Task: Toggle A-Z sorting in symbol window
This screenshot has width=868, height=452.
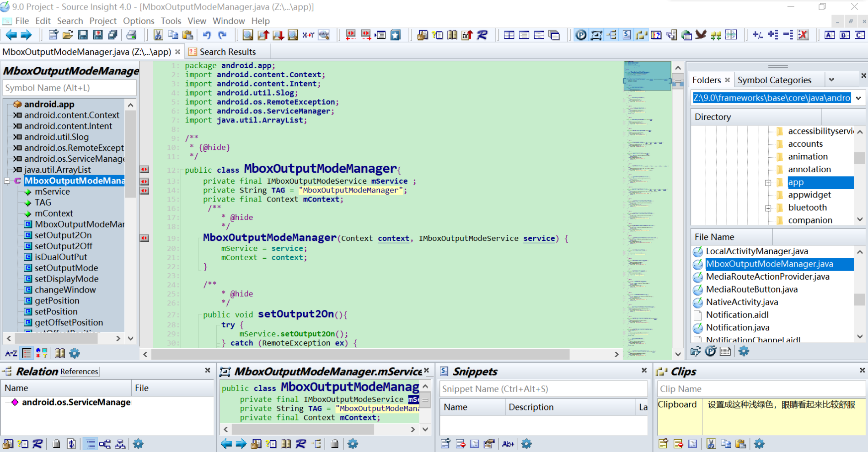Action: (11, 353)
